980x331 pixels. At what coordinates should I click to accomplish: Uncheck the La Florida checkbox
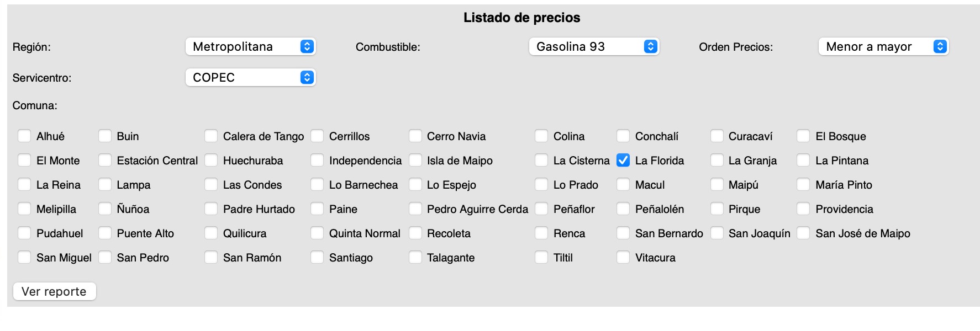point(623,161)
